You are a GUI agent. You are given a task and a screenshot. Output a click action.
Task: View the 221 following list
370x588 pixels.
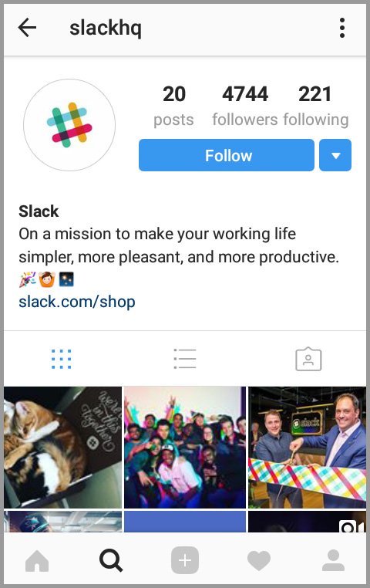pos(316,106)
